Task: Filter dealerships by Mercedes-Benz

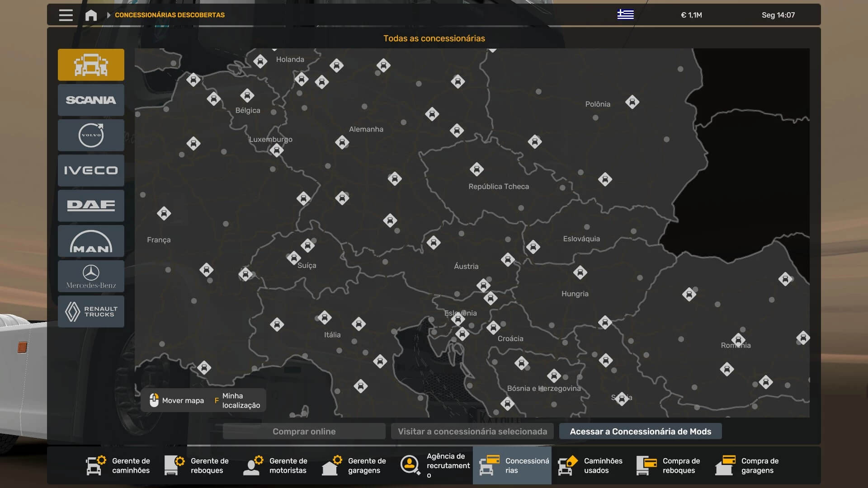Action: [x=91, y=276]
